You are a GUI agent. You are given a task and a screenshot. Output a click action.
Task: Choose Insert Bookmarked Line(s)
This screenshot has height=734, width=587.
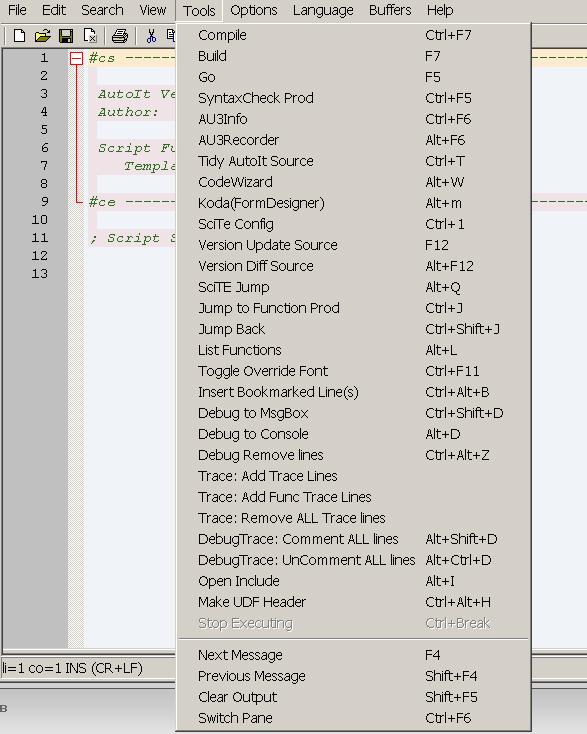pyautogui.click(x=353, y=392)
